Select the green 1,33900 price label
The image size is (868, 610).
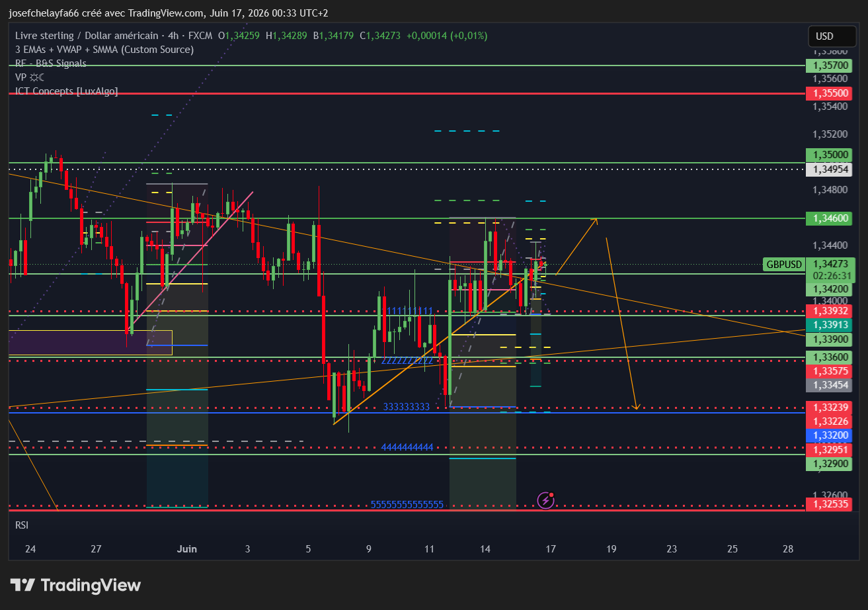828,339
